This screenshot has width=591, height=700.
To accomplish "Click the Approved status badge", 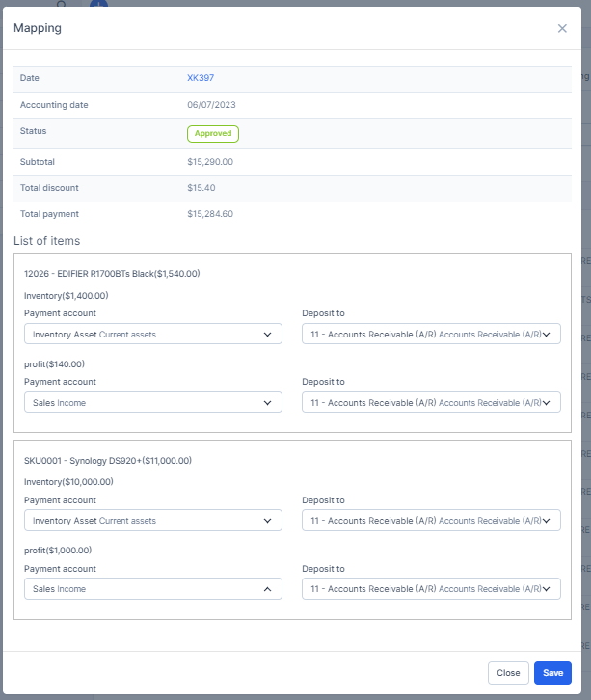I will click(x=212, y=134).
